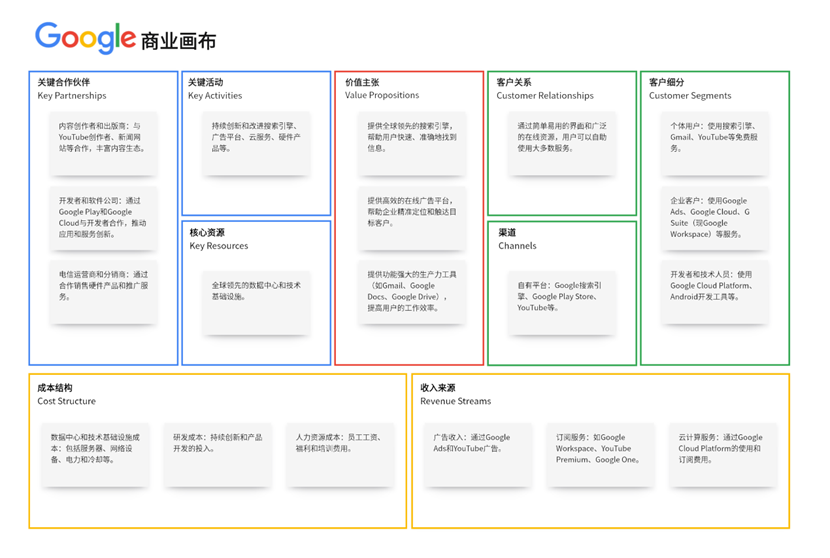This screenshot has width=830, height=558.
Task: Click the 企业客户 card mentioning Google Ads
Action: click(714, 218)
